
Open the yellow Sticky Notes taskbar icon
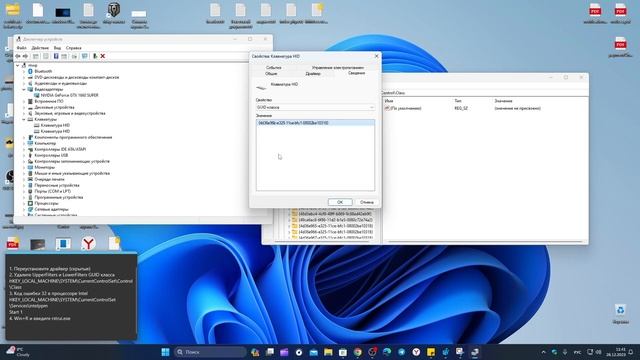click(431, 352)
